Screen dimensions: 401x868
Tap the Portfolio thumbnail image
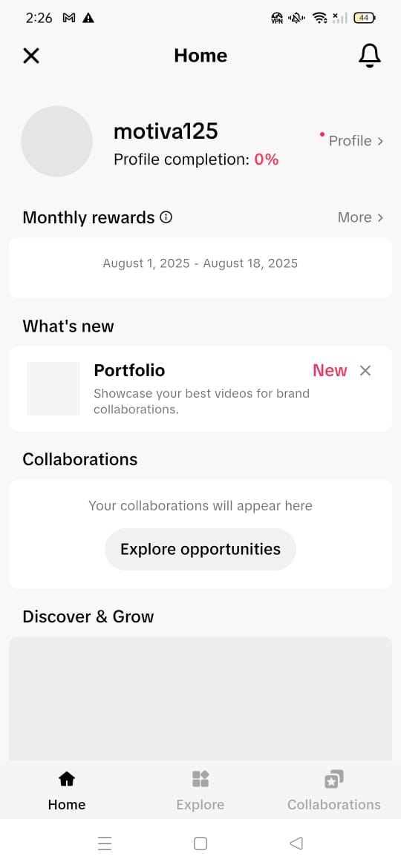(53, 389)
